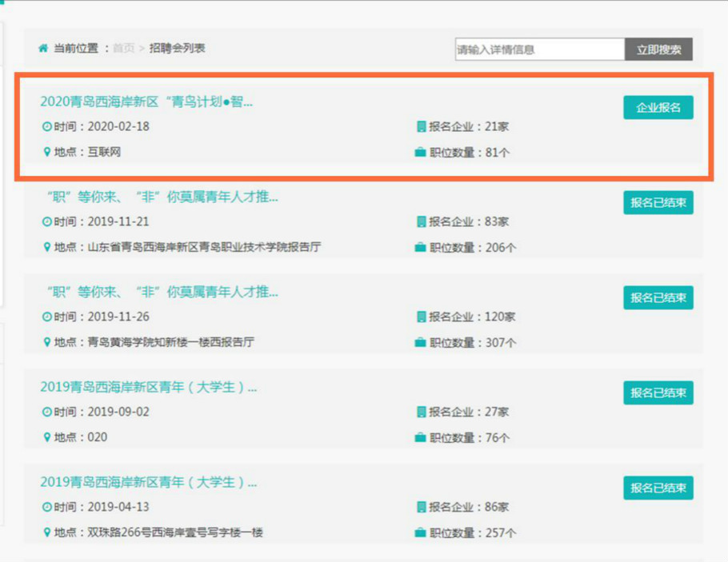Click the briefcase icon beside 职位数量：257个
Viewport: 728px width, 562px height.
[x=420, y=532]
